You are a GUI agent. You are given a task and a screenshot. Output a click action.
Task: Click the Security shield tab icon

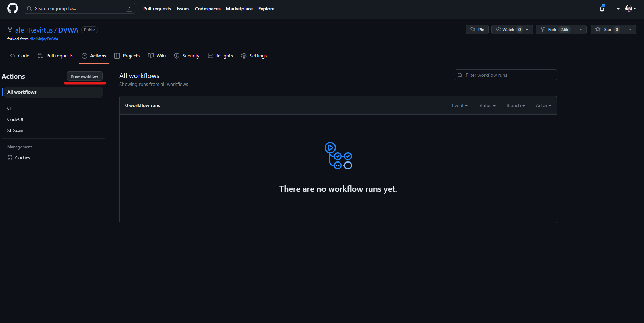[177, 55]
